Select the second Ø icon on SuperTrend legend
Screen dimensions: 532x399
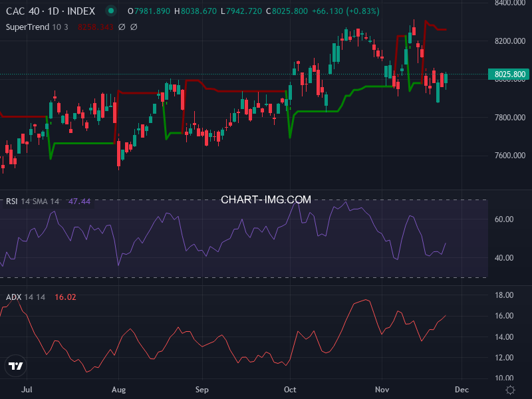(134, 27)
